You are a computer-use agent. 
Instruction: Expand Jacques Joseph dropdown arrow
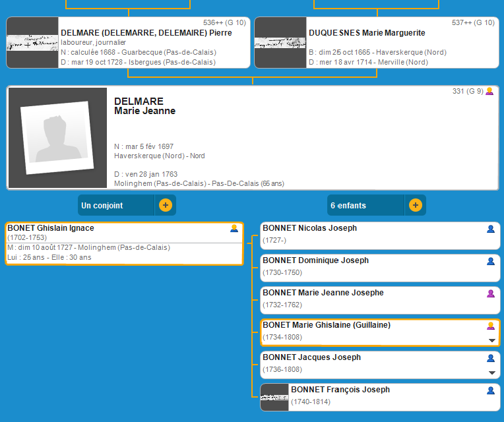pyautogui.click(x=491, y=373)
